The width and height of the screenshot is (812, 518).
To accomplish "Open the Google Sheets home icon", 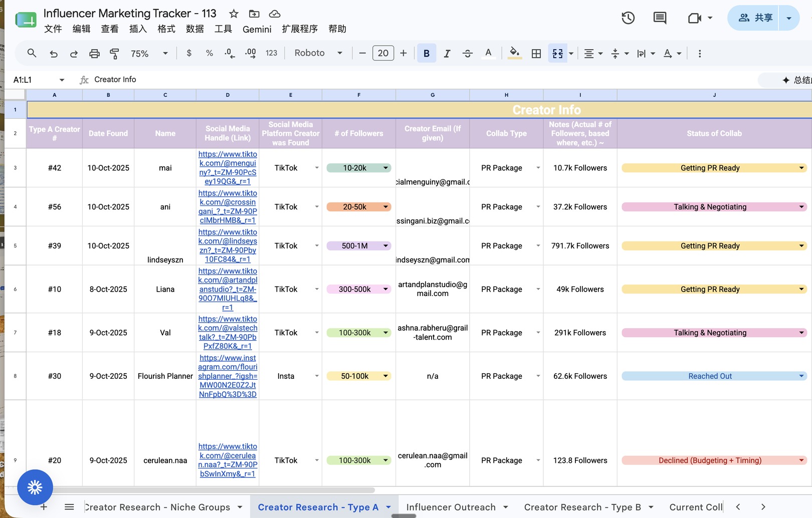I will tap(26, 21).
